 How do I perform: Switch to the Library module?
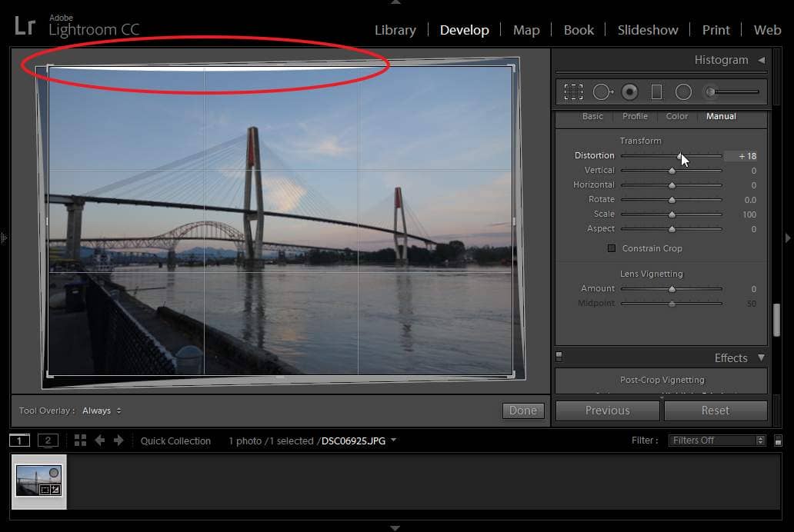395,30
